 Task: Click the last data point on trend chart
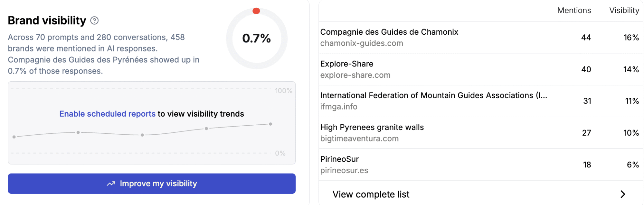coord(270,124)
